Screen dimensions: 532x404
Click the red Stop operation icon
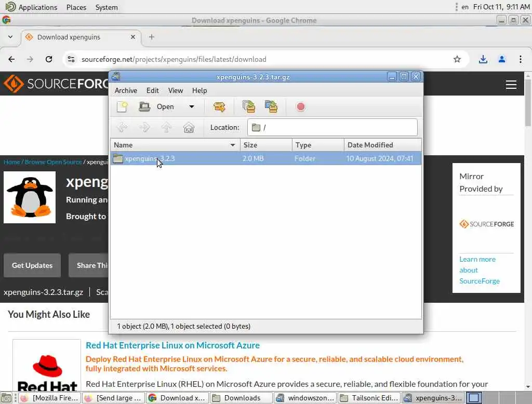[300, 107]
